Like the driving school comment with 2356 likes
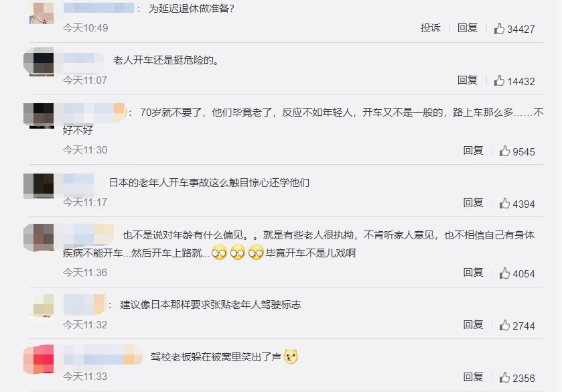562x392 pixels. coord(504,377)
